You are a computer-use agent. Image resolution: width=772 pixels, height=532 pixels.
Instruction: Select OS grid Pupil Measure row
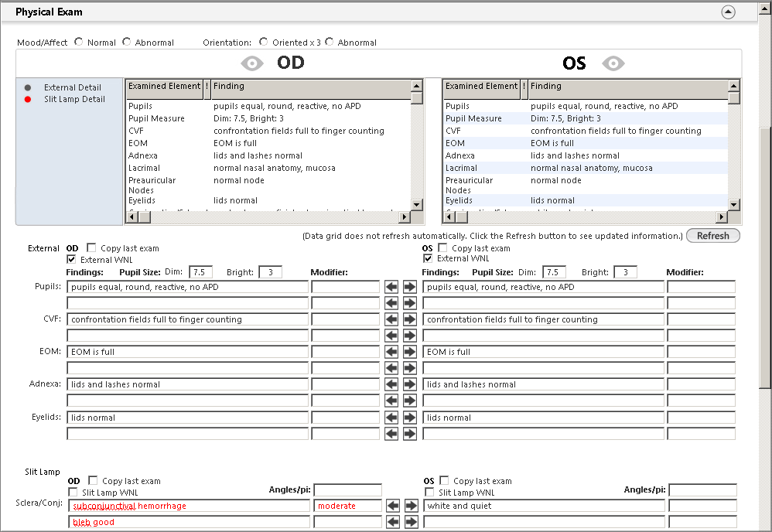click(586, 118)
